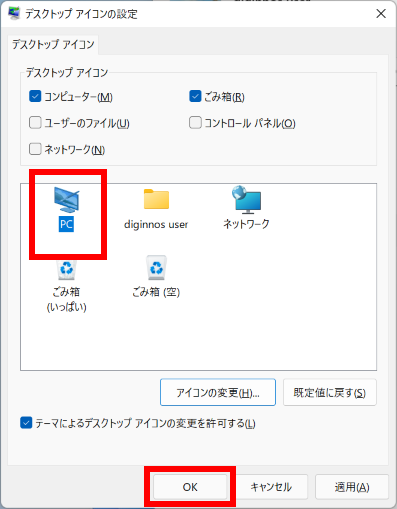The image size is (397, 509).
Task: Enable the ユーザーのファイル(U) checkbox
Action: coord(35,123)
